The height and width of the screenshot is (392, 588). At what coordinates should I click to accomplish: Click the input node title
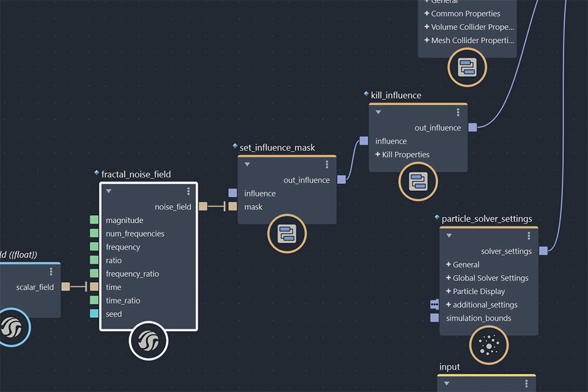point(450,367)
